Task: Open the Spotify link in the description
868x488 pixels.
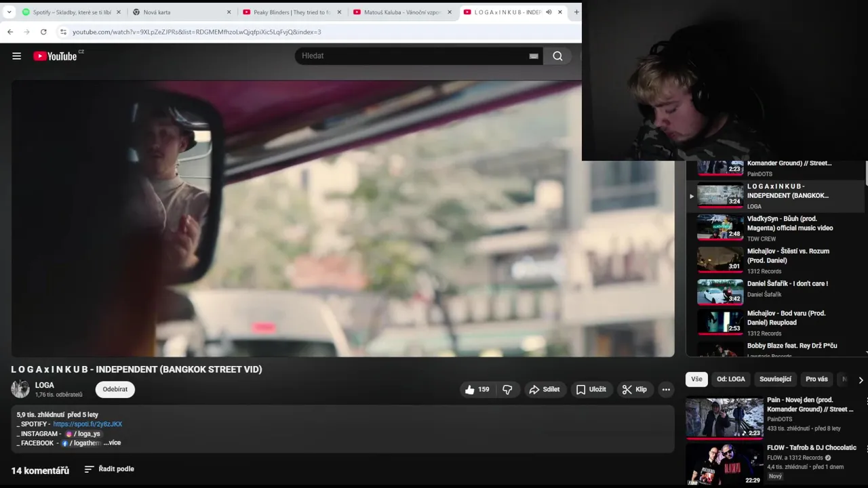Action: click(x=87, y=424)
